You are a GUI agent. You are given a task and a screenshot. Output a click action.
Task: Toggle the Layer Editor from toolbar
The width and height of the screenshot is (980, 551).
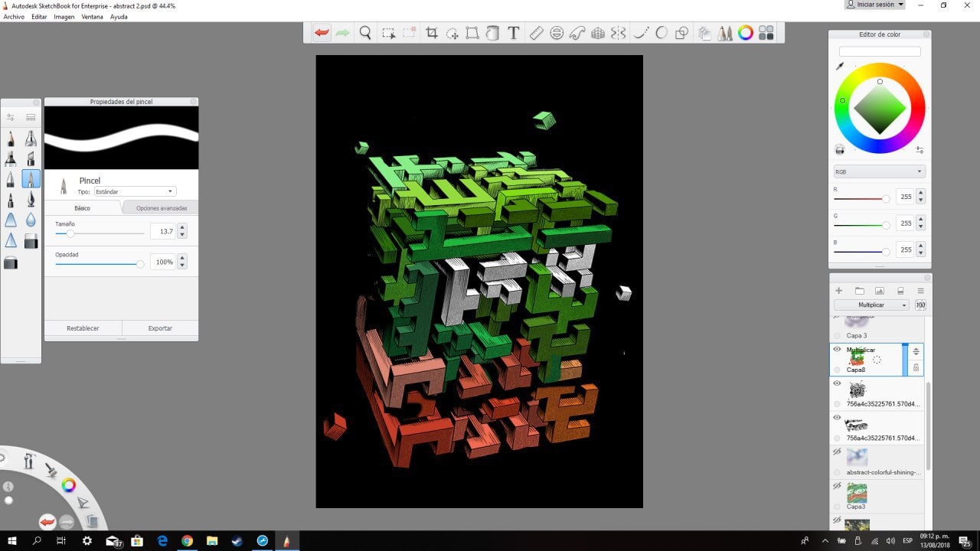tap(704, 33)
